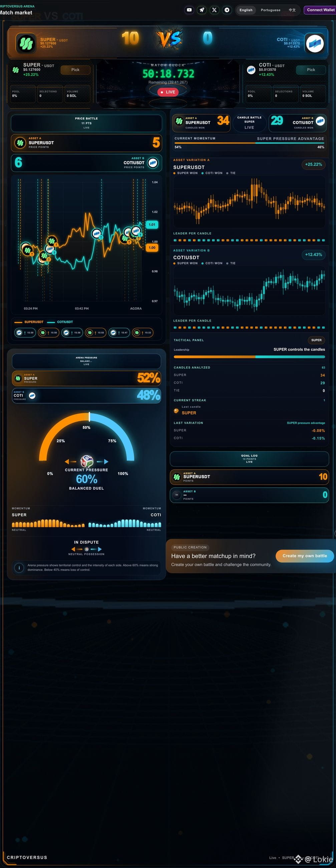Select the SUPER 15:58 price point chip
The image size is (336, 868).
point(48,333)
